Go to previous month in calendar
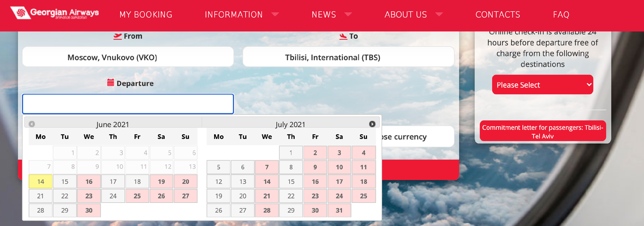This screenshot has height=226, width=644. click(x=32, y=124)
